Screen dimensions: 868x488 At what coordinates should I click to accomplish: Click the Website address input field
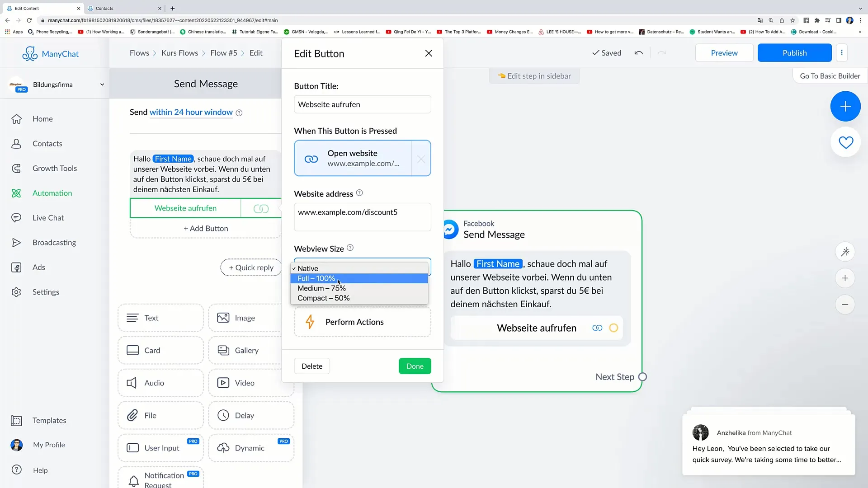tap(363, 212)
